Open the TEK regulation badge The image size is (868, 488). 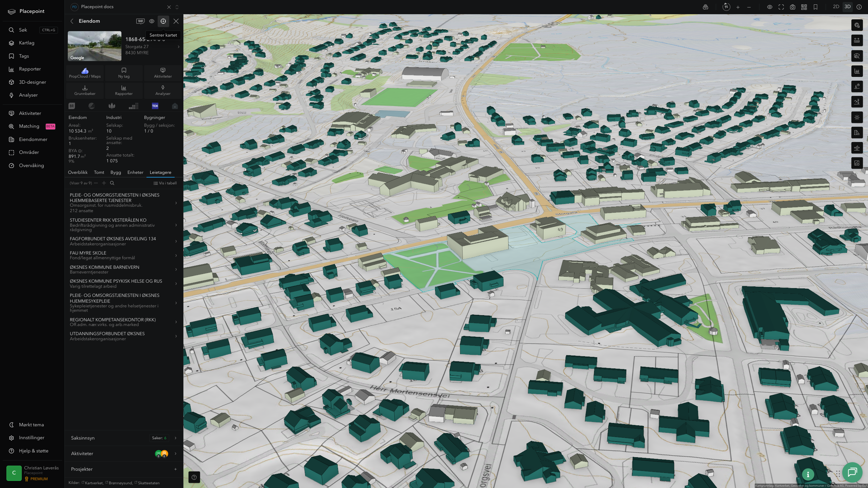pos(155,106)
